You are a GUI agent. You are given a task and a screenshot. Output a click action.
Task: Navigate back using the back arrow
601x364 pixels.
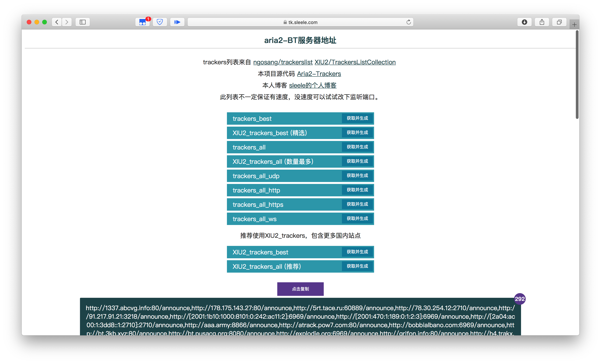57,22
